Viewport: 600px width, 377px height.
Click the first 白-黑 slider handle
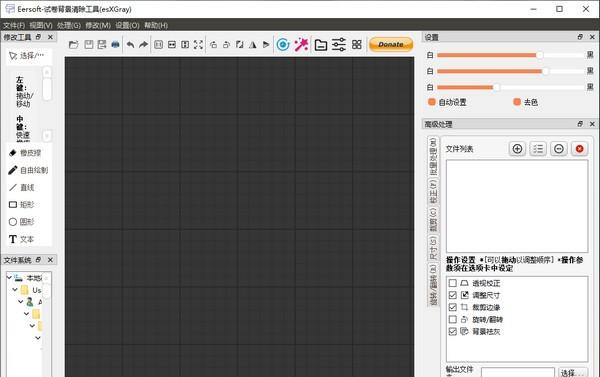pos(540,55)
